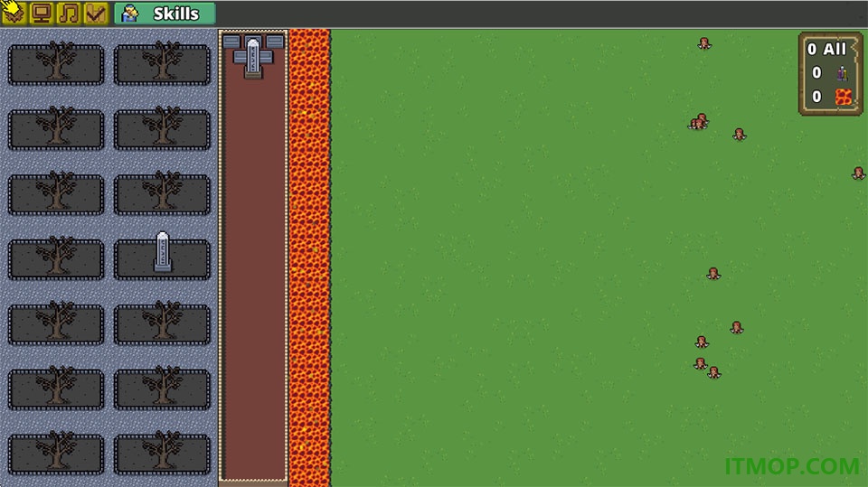Click the creature at far right edge
Image resolution: width=868 pixels, height=487 pixels.
coord(858,173)
